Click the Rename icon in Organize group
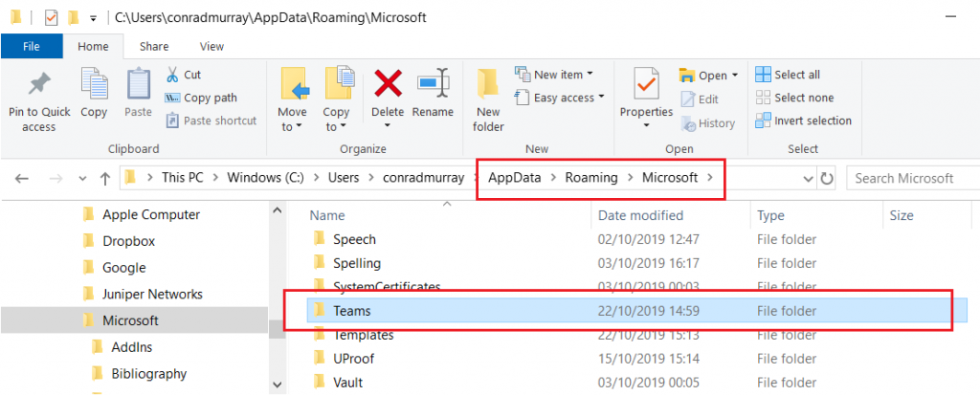The width and height of the screenshot is (980, 396). [x=434, y=83]
